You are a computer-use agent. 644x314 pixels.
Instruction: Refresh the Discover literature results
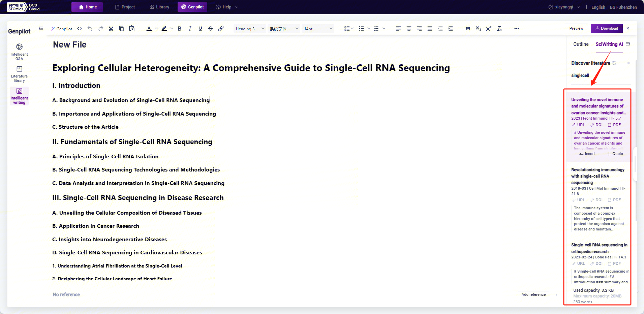pos(614,63)
